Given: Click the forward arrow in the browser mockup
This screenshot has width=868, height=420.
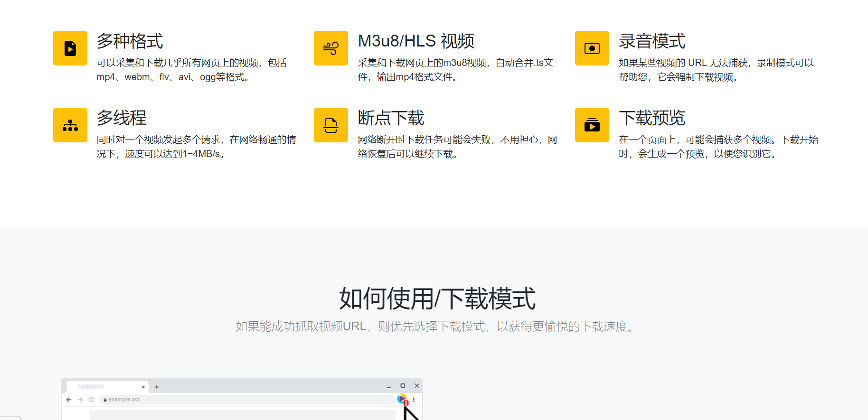Looking at the screenshot, I should [x=80, y=400].
